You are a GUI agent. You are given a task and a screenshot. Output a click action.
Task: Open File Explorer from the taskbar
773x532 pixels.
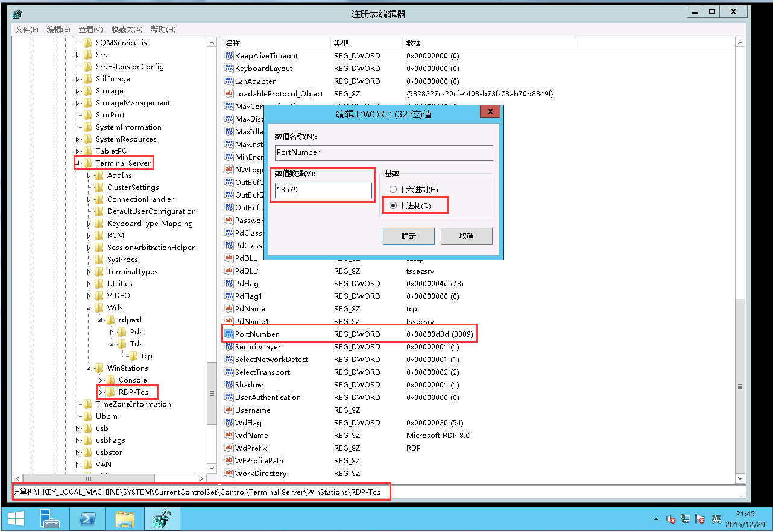pos(125,519)
